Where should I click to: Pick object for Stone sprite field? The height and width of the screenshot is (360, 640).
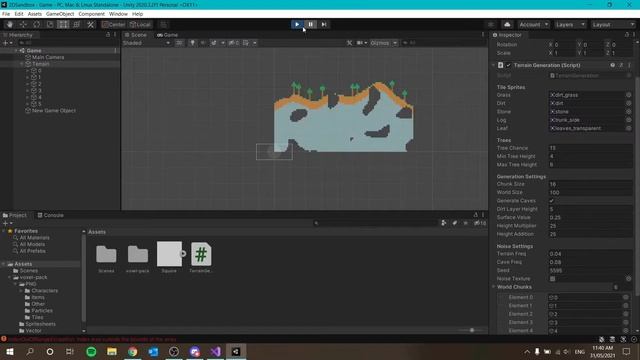coord(629,111)
